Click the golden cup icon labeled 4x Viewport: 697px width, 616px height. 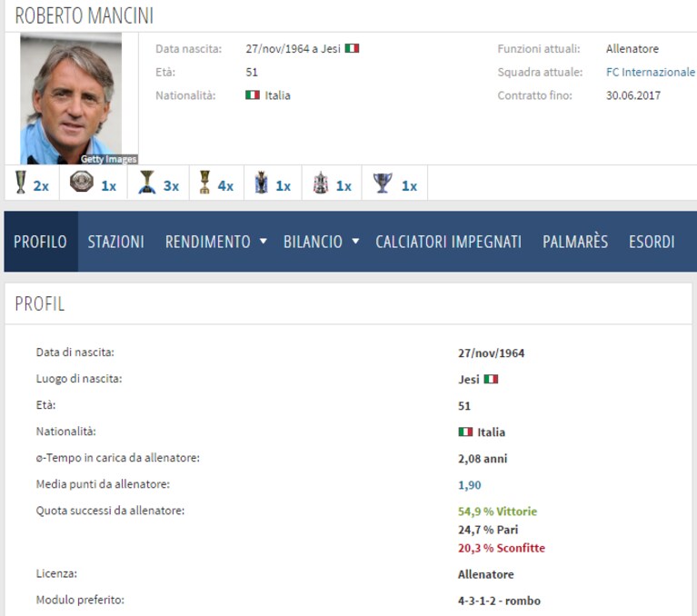204,183
